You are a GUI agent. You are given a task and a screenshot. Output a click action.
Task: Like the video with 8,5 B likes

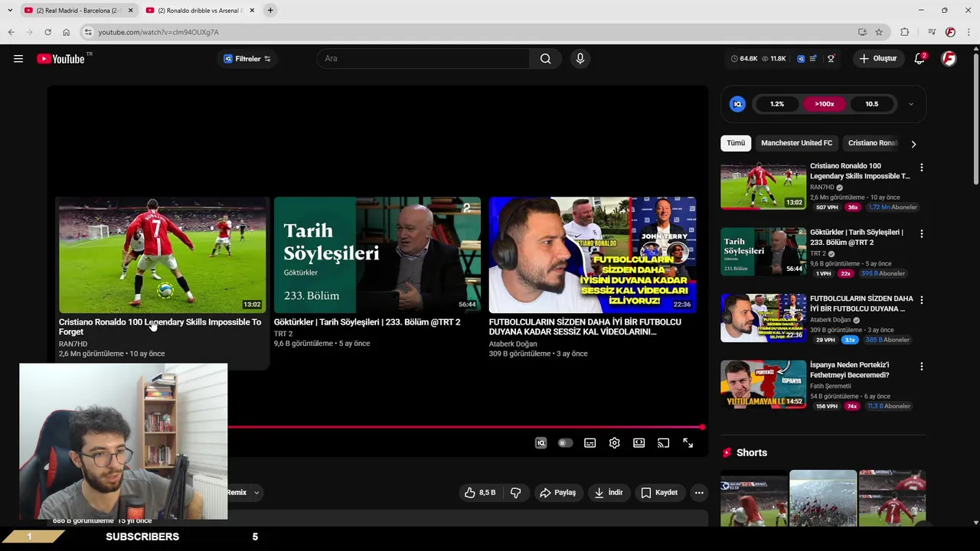[x=479, y=493]
